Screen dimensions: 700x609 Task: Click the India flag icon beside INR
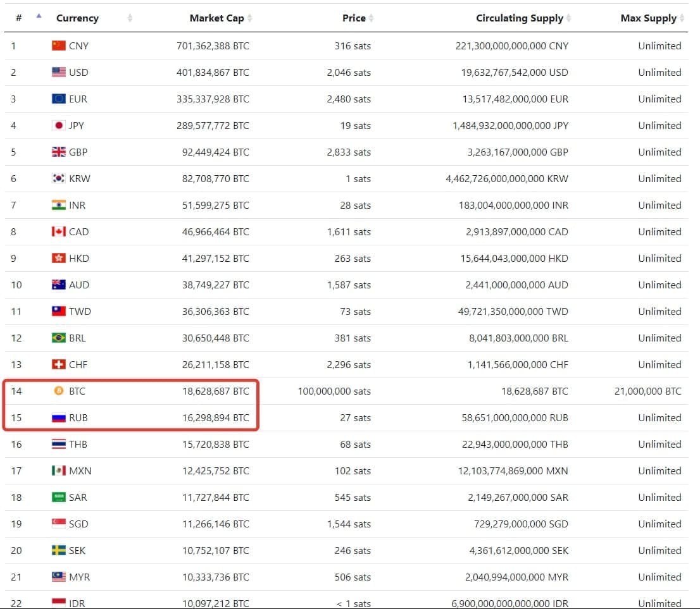pyautogui.click(x=58, y=205)
